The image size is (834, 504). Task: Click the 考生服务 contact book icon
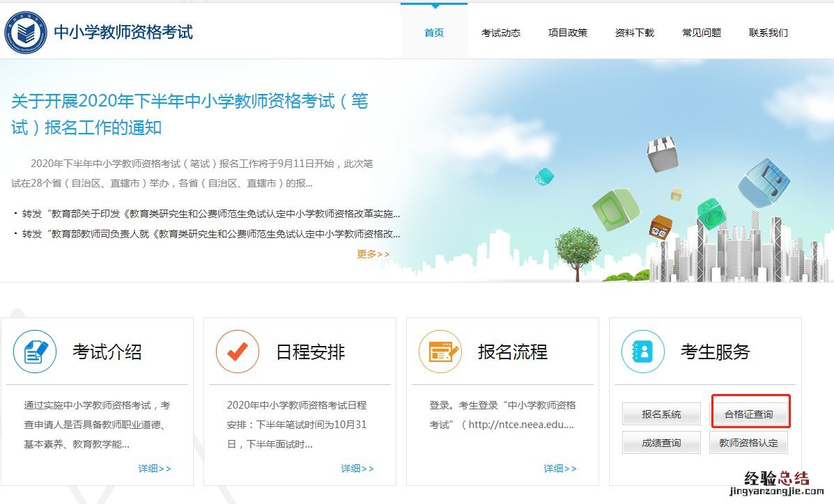[x=642, y=352]
